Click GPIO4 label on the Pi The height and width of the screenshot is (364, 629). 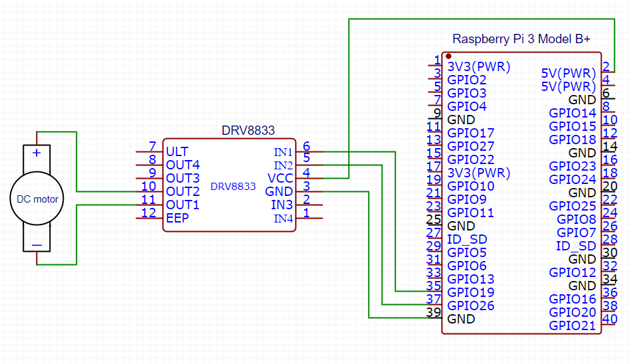click(466, 106)
